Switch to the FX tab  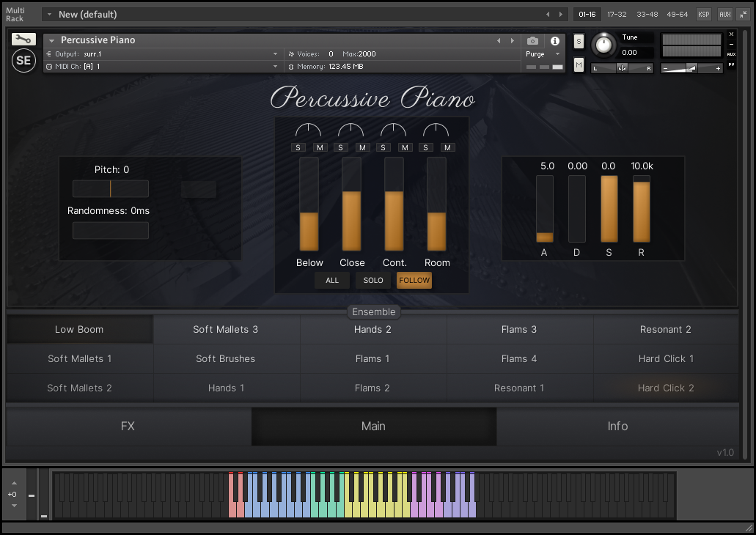[128, 426]
